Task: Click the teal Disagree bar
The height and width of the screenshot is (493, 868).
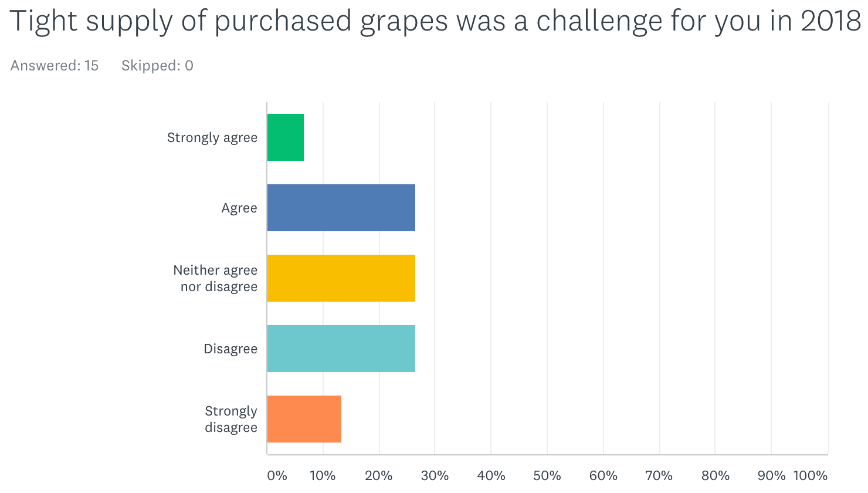Action: point(341,349)
